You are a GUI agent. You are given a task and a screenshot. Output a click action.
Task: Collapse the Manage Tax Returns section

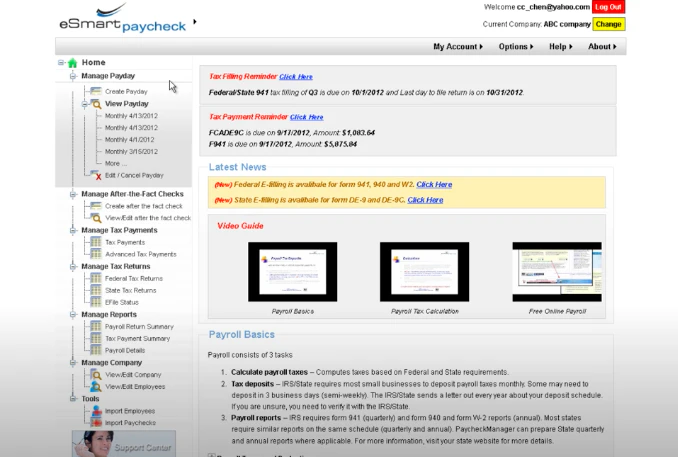click(x=73, y=266)
